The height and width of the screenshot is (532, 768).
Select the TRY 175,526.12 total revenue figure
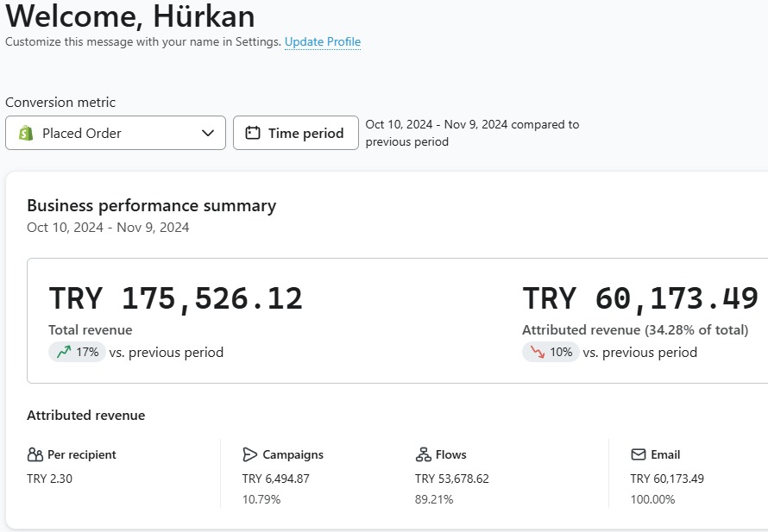point(176,298)
